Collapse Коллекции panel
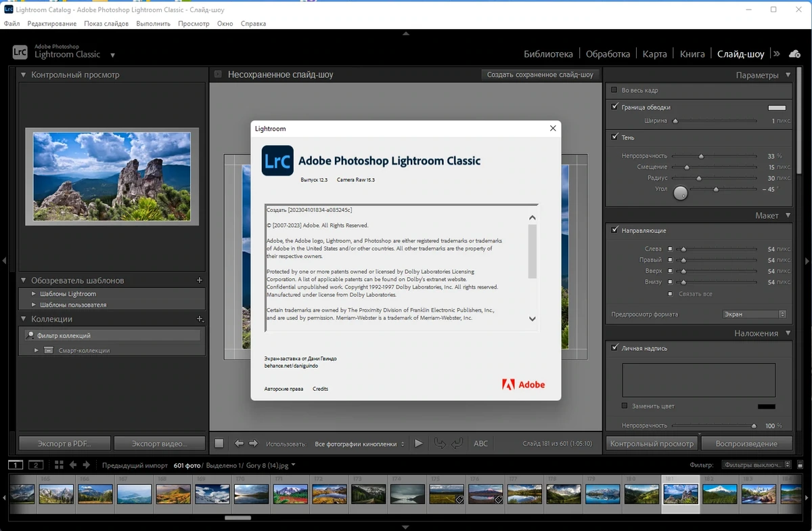This screenshot has width=812, height=531. pos(24,318)
